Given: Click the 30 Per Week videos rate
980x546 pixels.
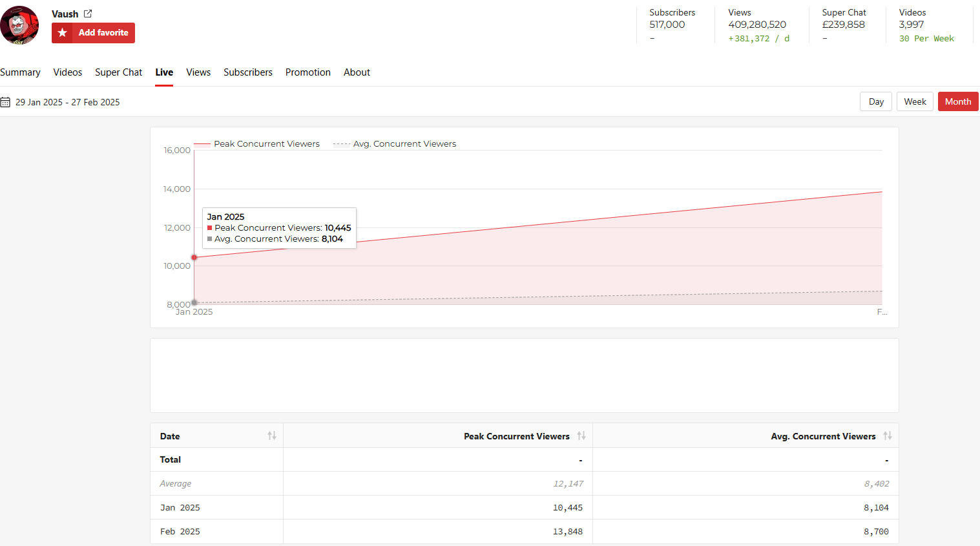Looking at the screenshot, I should click(926, 39).
